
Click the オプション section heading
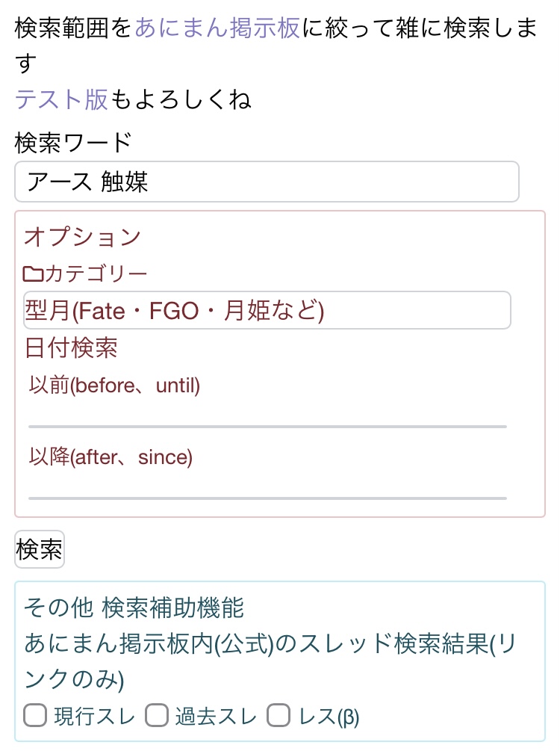point(82,237)
